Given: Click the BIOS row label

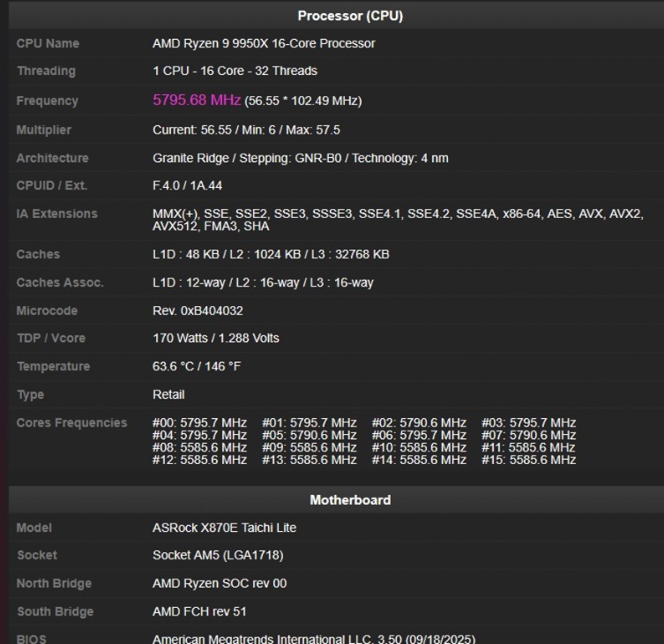Looking at the screenshot, I should coord(32,639).
